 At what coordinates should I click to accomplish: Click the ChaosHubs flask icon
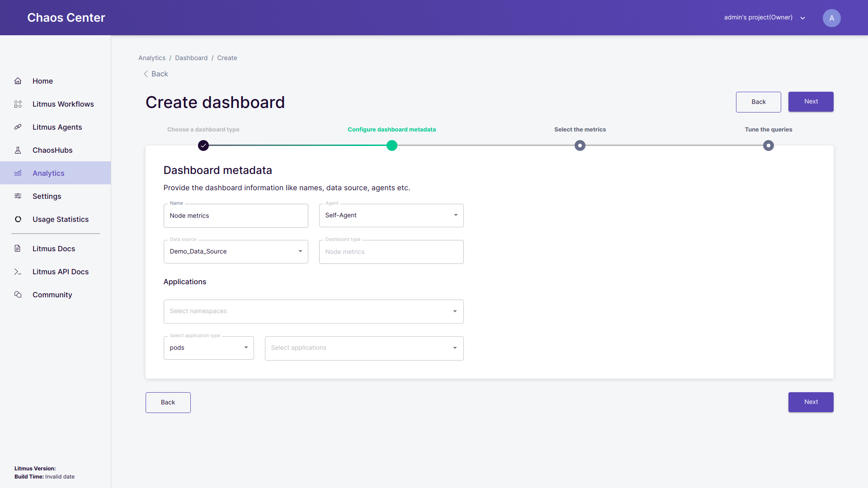click(x=18, y=150)
